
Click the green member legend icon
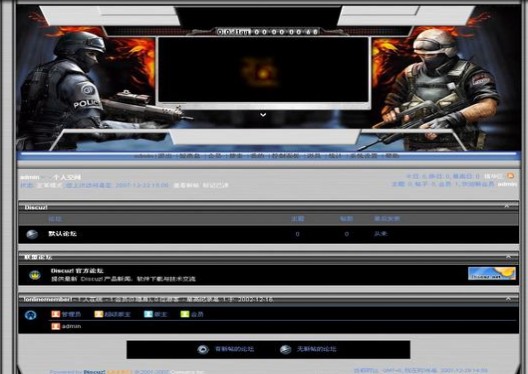tap(185, 314)
